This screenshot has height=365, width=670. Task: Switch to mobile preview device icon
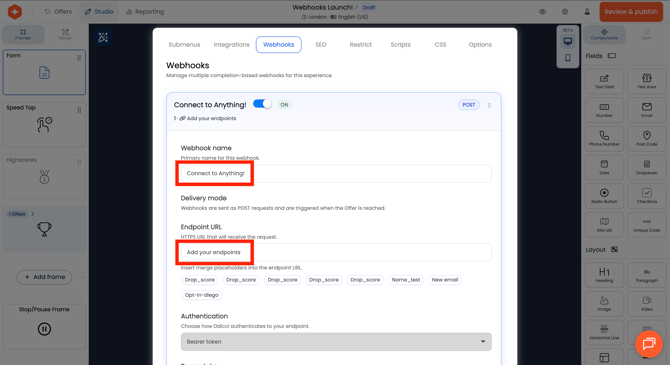pos(567,58)
